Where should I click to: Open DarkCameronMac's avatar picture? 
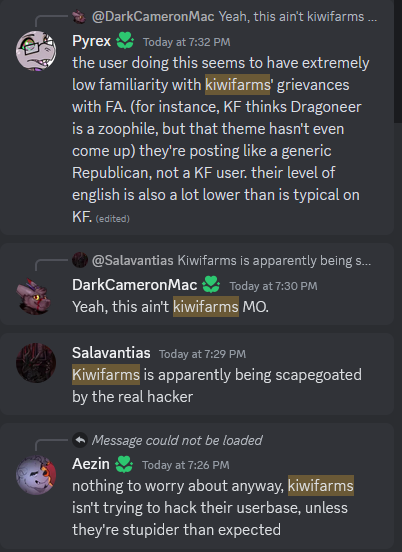pos(36,295)
